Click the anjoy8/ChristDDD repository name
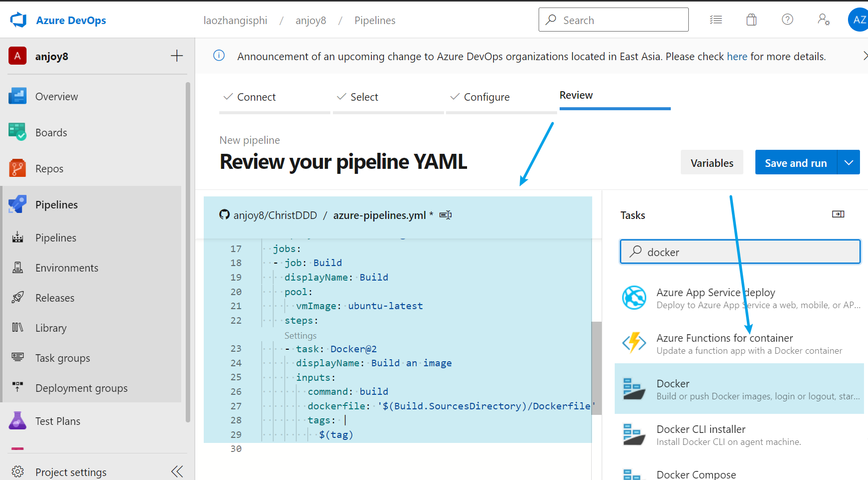The width and height of the screenshot is (868, 480). 275,215
